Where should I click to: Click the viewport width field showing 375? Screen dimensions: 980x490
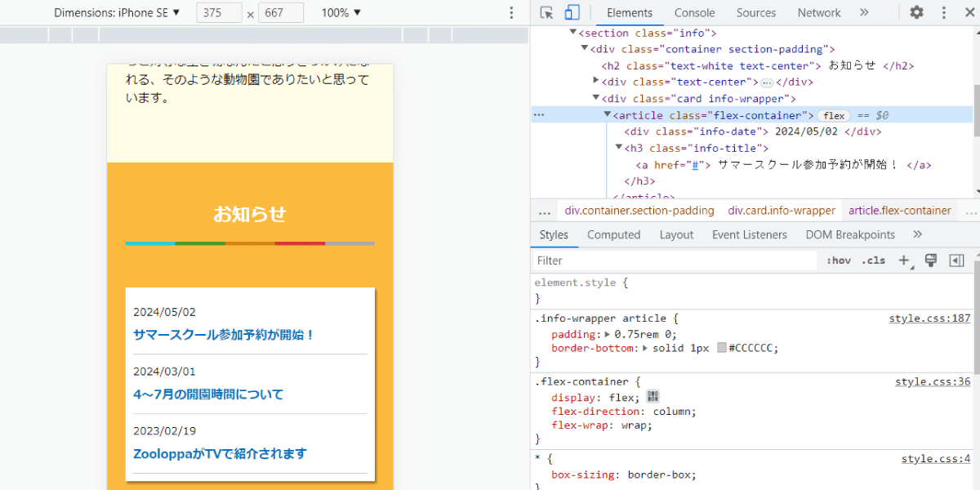tap(220, 13)
